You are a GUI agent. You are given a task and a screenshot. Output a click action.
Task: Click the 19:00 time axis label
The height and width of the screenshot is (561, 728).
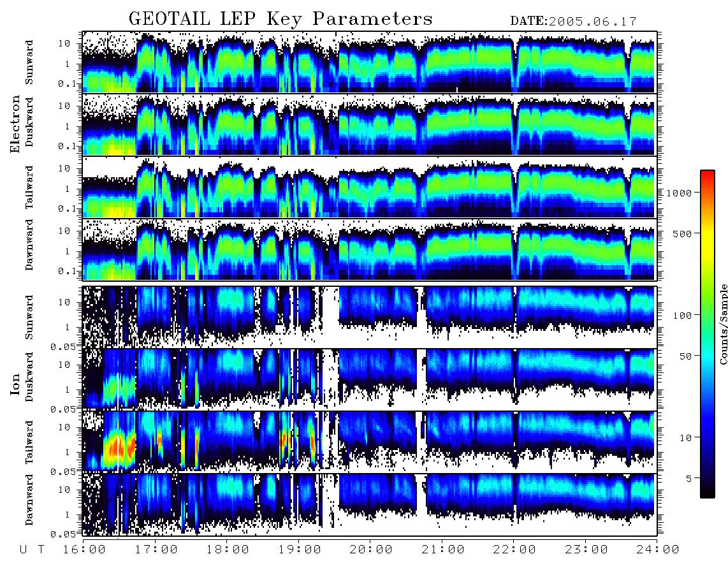point(300,550)
